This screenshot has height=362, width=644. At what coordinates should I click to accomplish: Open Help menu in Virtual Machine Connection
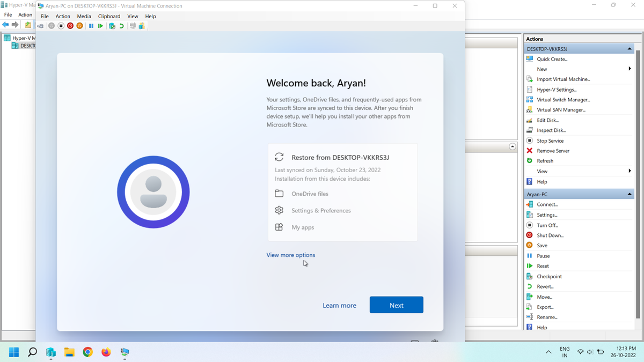point(150,16)
